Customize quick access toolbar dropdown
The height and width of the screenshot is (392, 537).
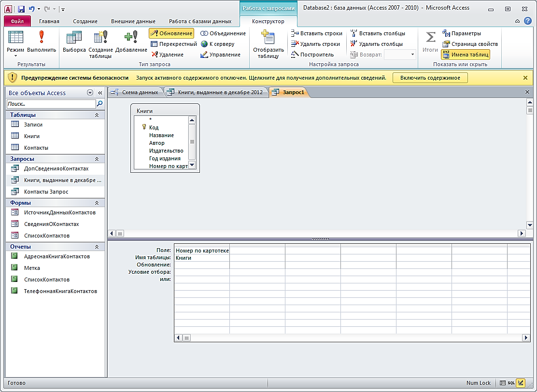63,9
